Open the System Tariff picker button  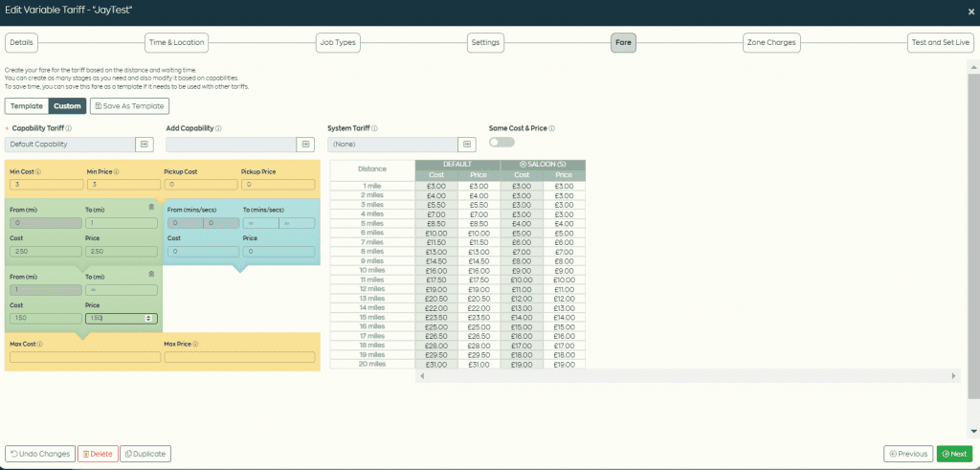[x=467, y=145]
